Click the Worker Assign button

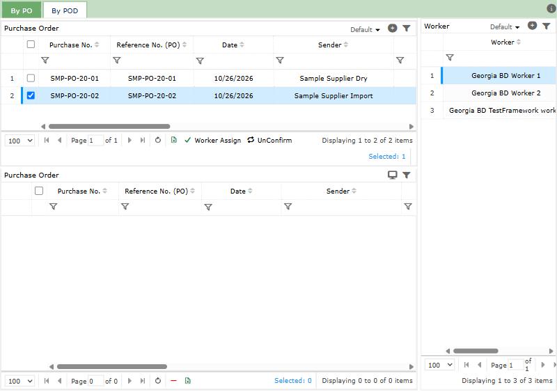click(213, 141)
